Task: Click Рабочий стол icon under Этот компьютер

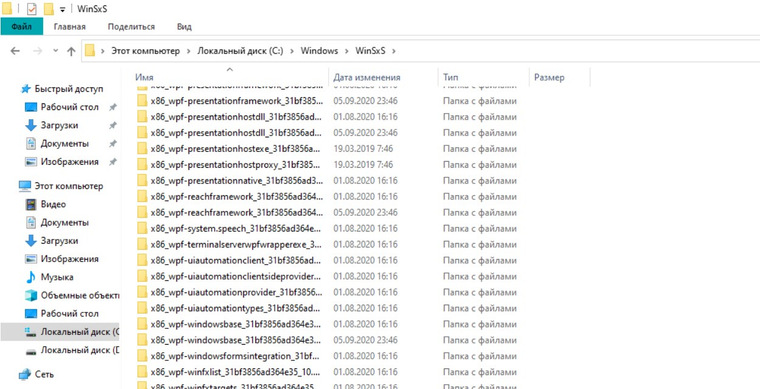Action: tap(31, 313)
